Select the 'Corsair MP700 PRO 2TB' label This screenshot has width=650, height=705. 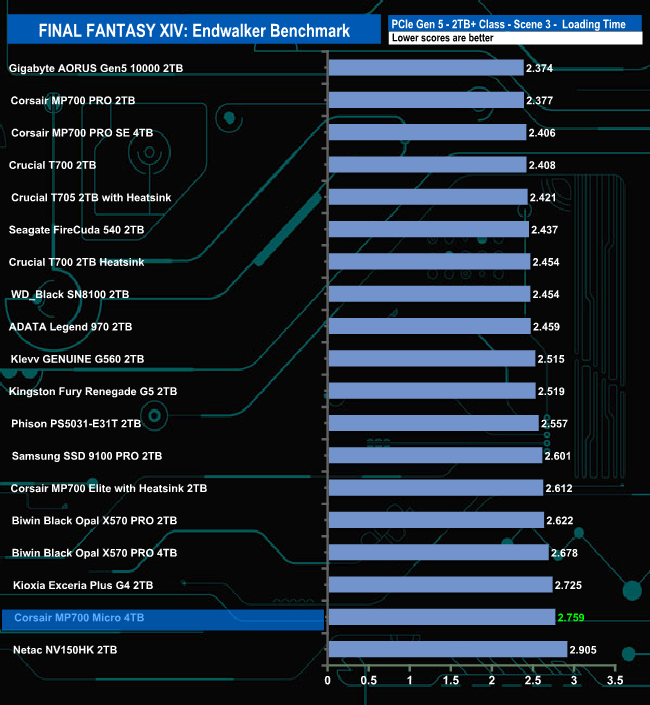pos(73,101)
